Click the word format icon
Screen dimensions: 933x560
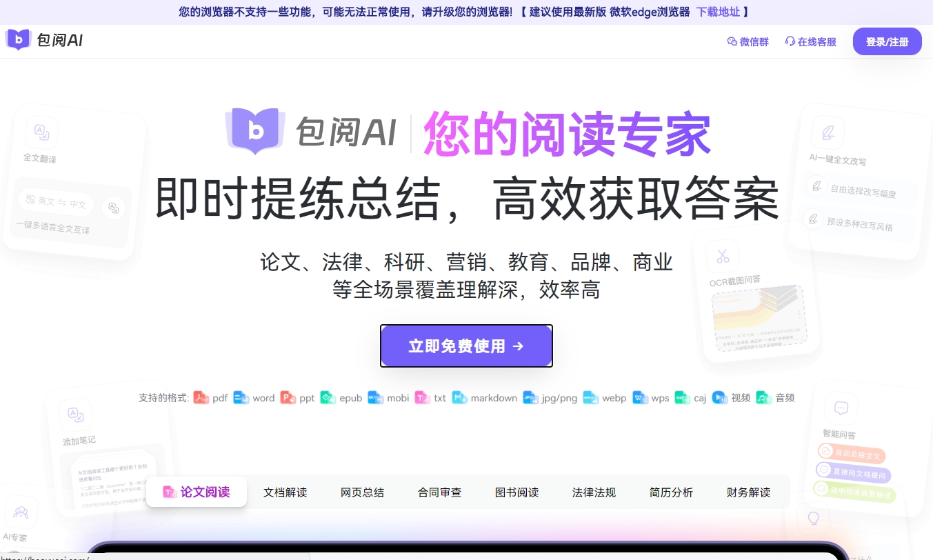click(241, 398)
